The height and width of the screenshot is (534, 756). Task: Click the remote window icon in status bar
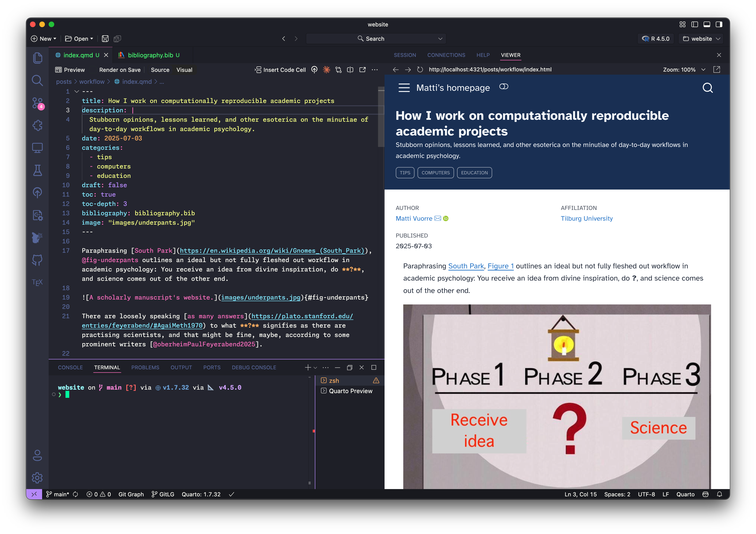(34, 494)
